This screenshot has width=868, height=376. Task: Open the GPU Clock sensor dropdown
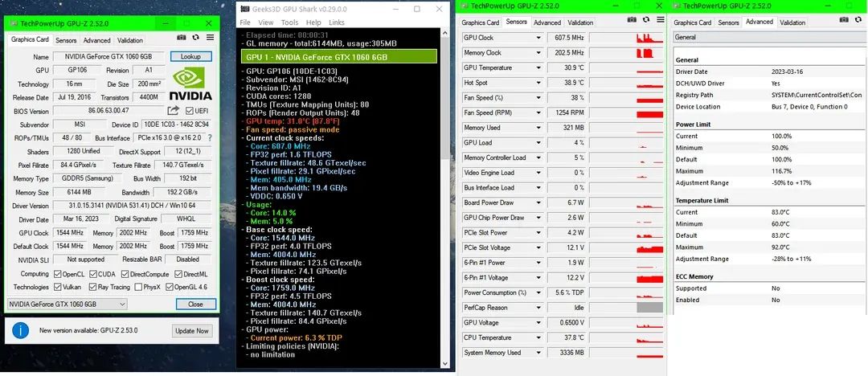click(x=538, y=38)
